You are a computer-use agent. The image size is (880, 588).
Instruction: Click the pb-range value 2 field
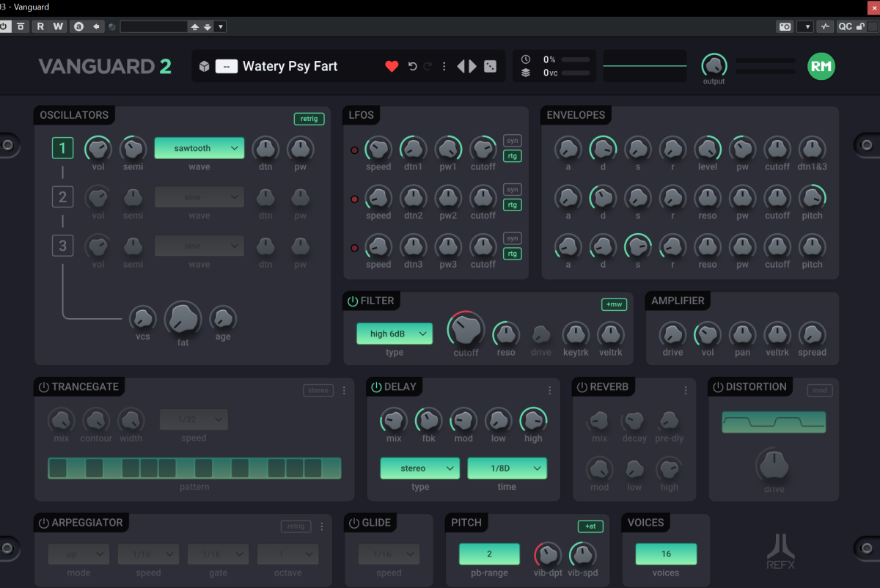(489, 554)
